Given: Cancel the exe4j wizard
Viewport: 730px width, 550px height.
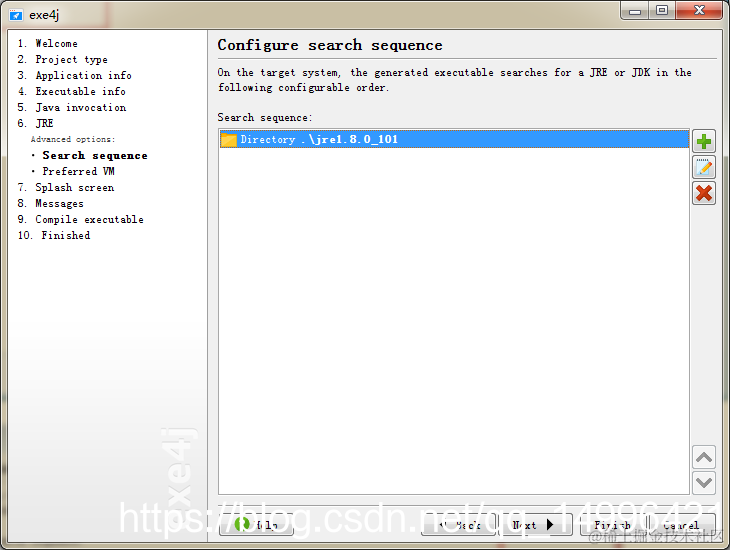Looking at the screenshot, I should click(682, 524).
